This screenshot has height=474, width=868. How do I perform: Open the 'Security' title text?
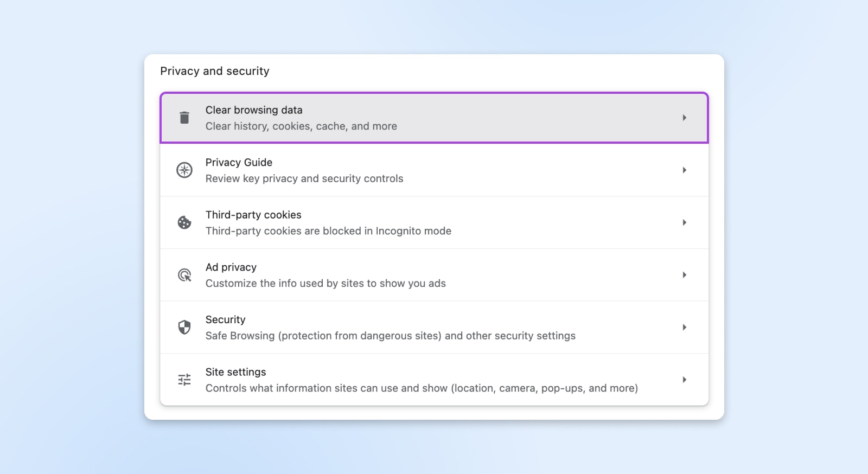point(225,320)
